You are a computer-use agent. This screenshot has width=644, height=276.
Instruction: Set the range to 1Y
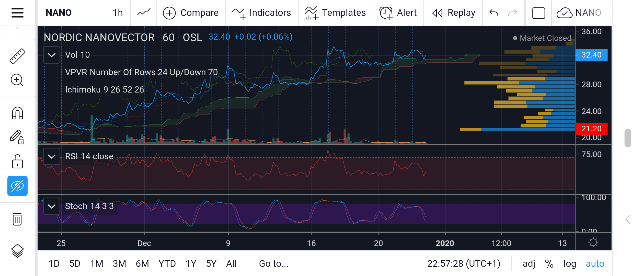pyautogui.click(x=191, y=264)
